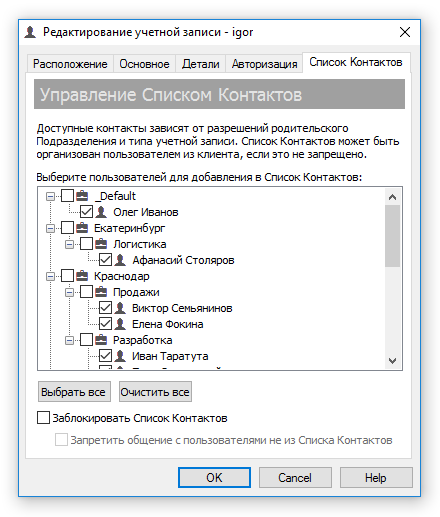Click the user icon for Виктор Семьянинов
440x517 pixels.
[x=120, y=308]
